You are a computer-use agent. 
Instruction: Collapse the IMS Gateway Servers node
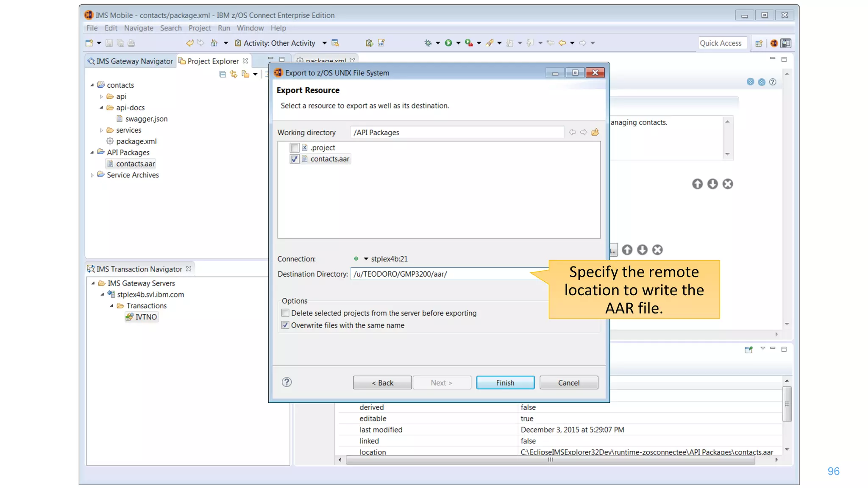[x=93, y=283]
